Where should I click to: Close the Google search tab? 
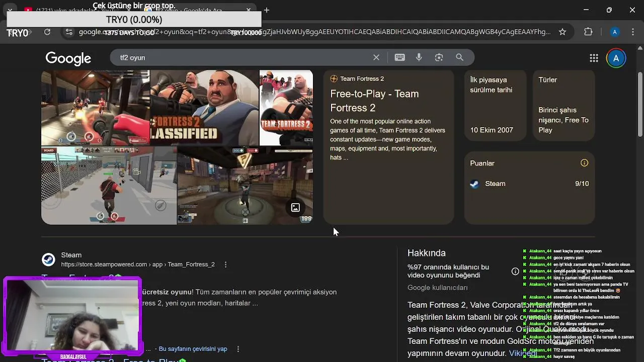click(249, 10)
